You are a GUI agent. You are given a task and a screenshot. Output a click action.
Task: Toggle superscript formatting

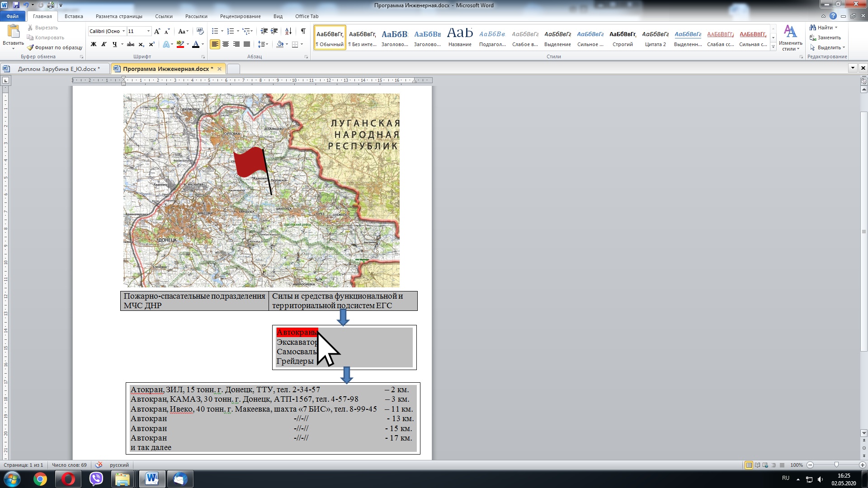click(151, 44)
